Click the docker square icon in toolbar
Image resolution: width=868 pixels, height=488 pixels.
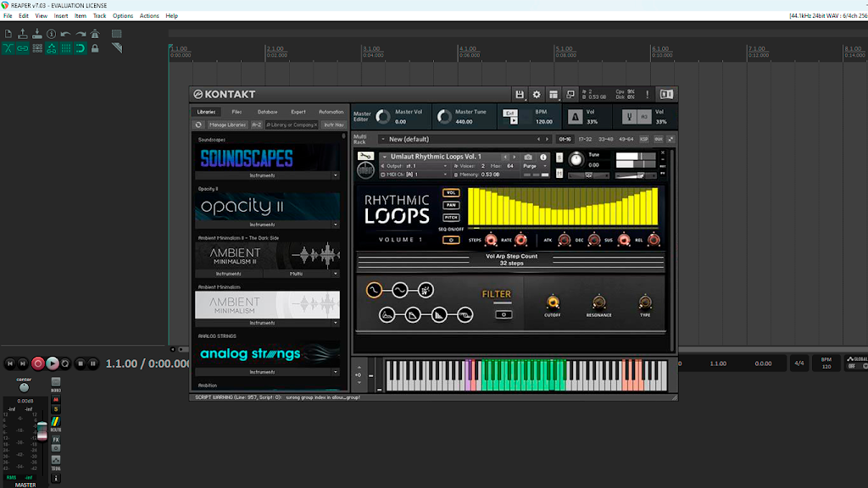point(116,34)
